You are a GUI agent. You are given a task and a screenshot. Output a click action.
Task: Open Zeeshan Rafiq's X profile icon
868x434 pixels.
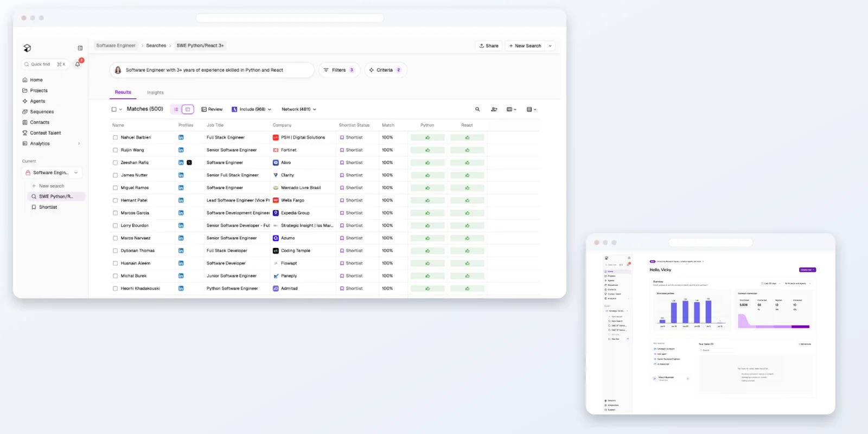189,163
